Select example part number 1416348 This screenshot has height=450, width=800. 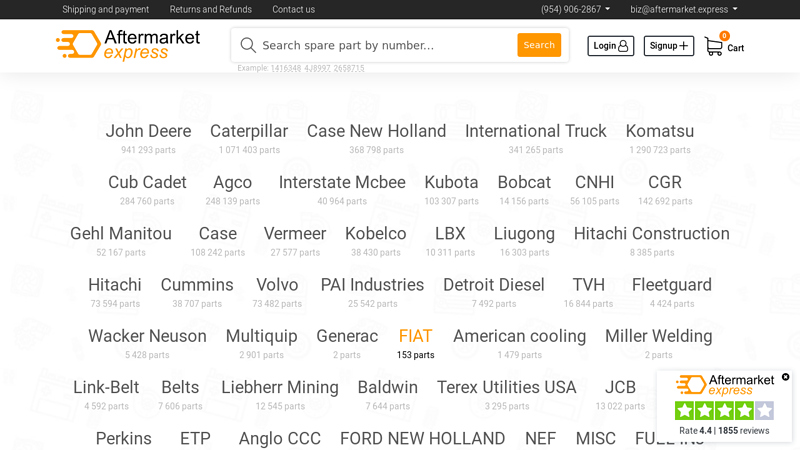(286, 68)
